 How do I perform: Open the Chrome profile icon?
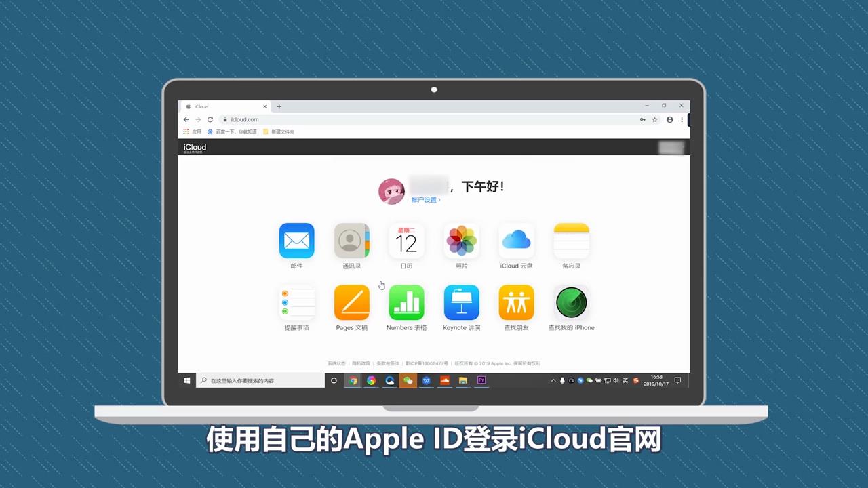coord(669,119)
